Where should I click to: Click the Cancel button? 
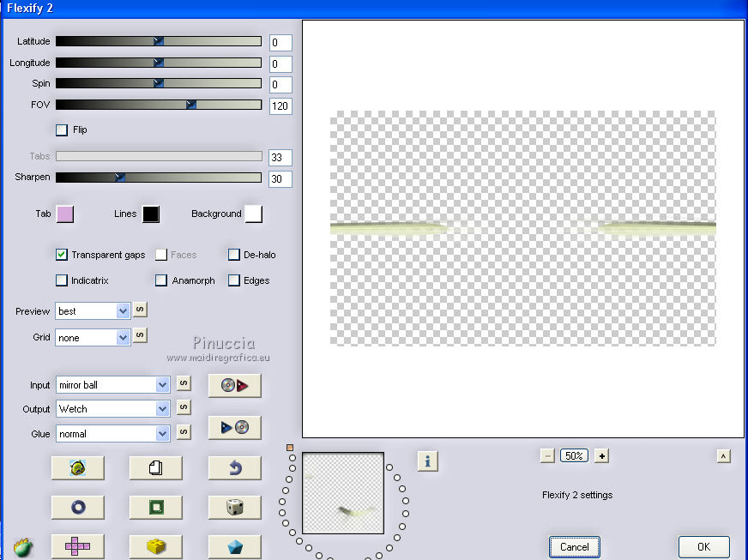coord(575,546)
